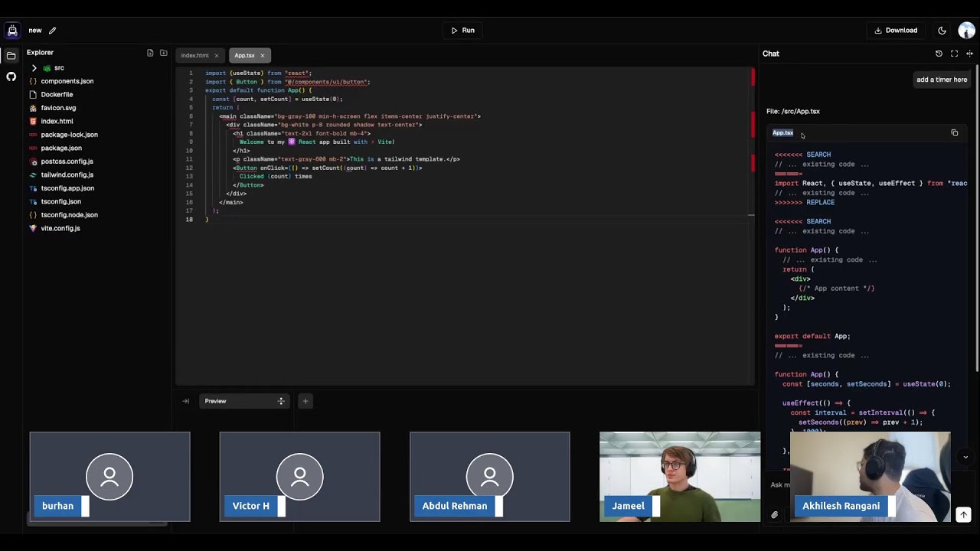The height and width of the screenshot is (551, 980).
Task: Collapse the bottom panel arrow icon
Action: click(185, 401)
